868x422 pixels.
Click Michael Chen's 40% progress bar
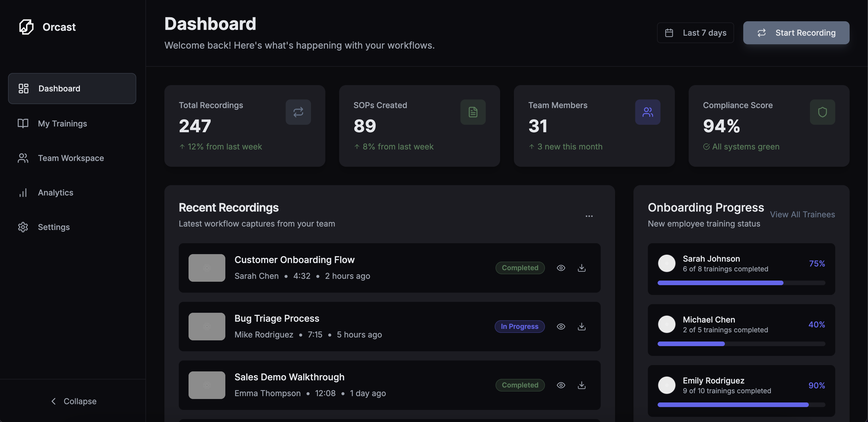(741, 344)
